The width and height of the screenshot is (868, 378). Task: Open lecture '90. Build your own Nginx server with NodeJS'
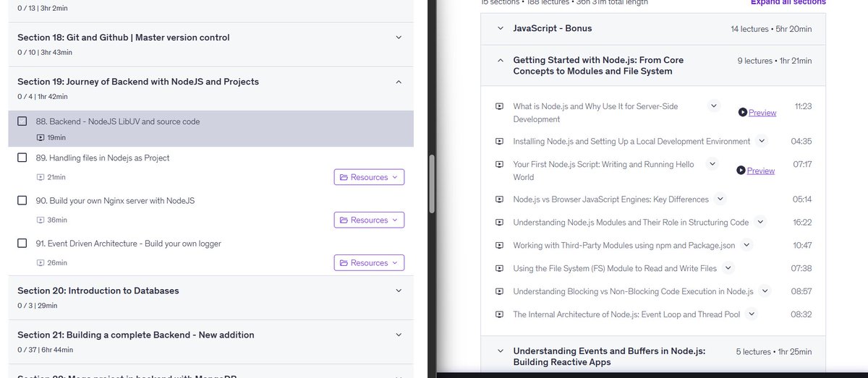[x=115, y=200]
